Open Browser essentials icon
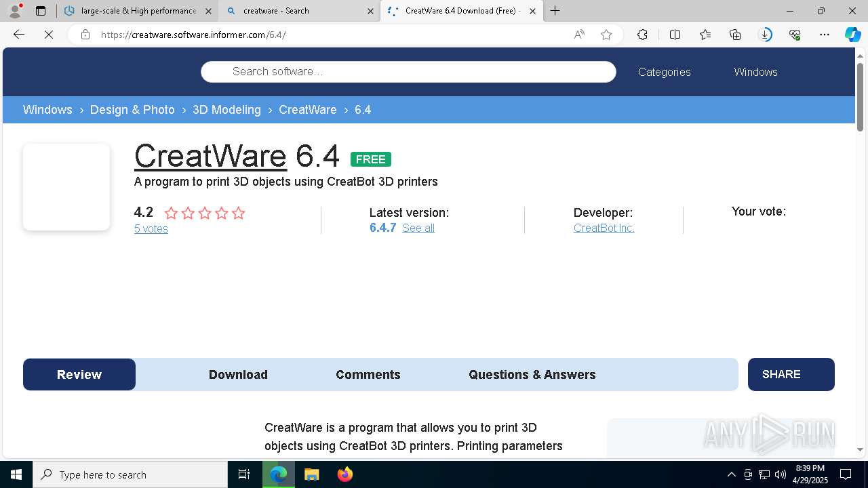 coord(795,35)
